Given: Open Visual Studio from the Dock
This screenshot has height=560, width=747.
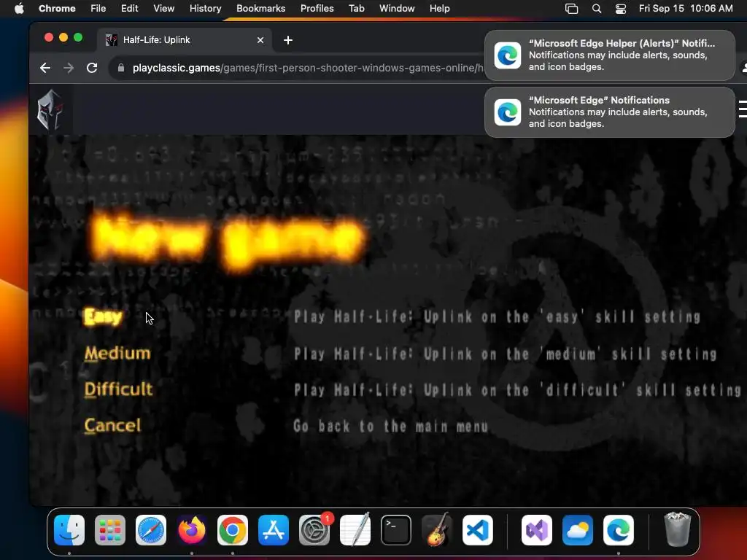Looking at the screenshot, I should [x=537, y=530].
